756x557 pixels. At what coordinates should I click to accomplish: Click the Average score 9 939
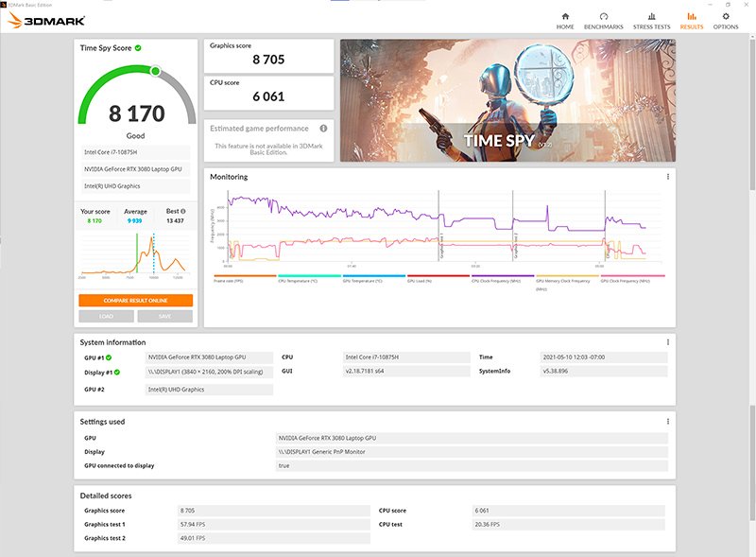134,220
